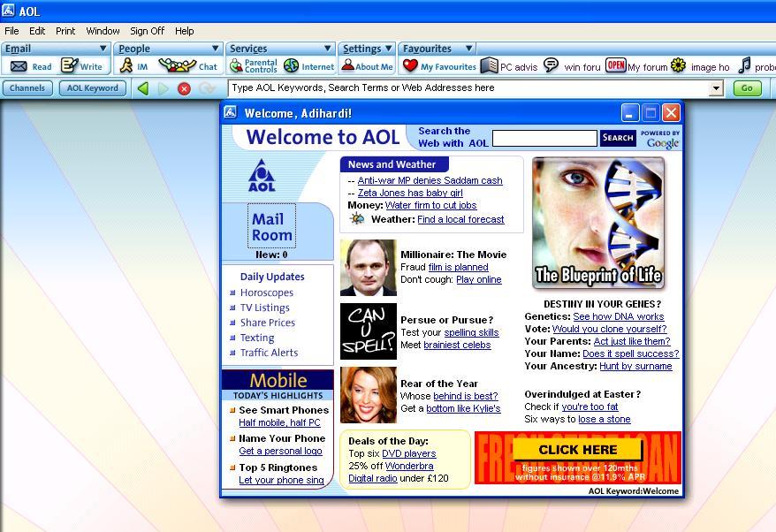Screen dimensions: 776x532
Task: Click the Can U Spell thumbnail
Action: click(x=369, y=331)
